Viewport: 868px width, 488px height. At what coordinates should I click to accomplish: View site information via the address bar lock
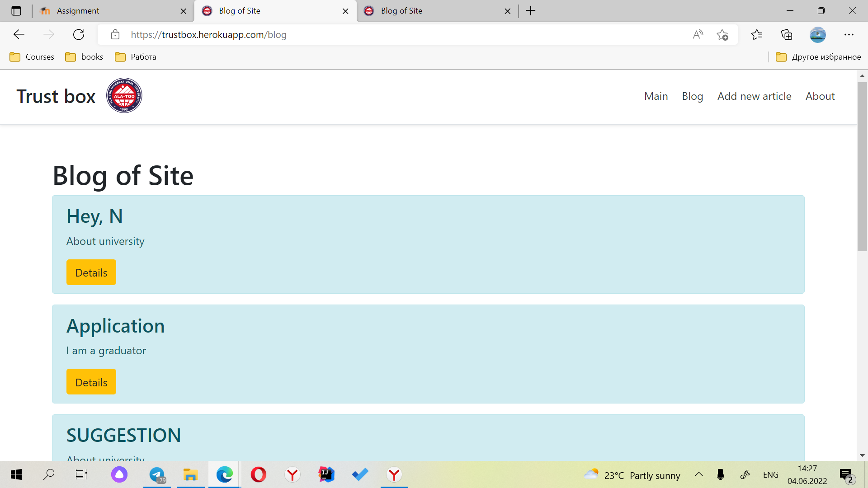click(x=115, y=34)
